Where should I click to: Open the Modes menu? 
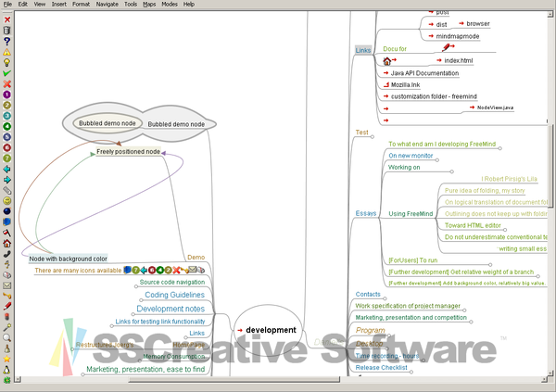[170, 5]
